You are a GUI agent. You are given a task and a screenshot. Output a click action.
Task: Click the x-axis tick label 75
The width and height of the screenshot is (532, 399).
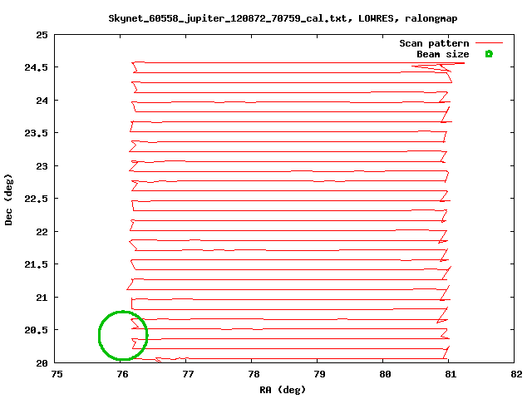[57, 374]
